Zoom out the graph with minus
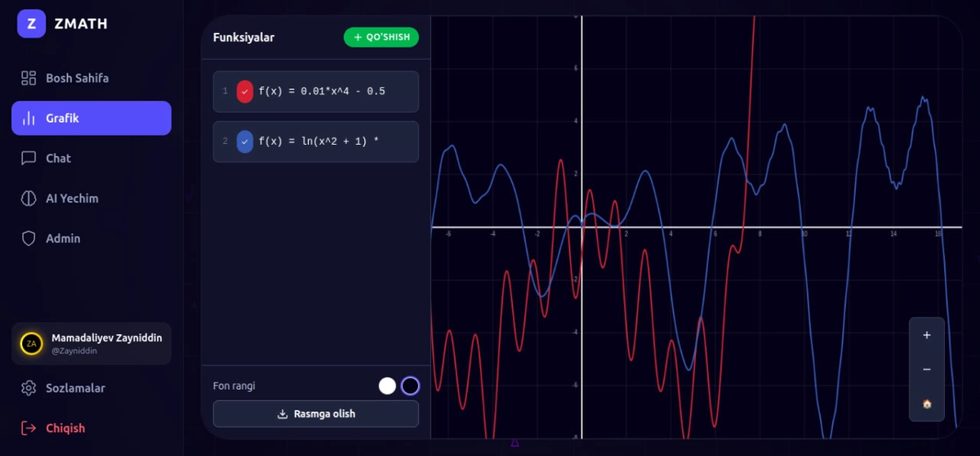Screen dimensions: 980x456 click(x=927, y=369)
